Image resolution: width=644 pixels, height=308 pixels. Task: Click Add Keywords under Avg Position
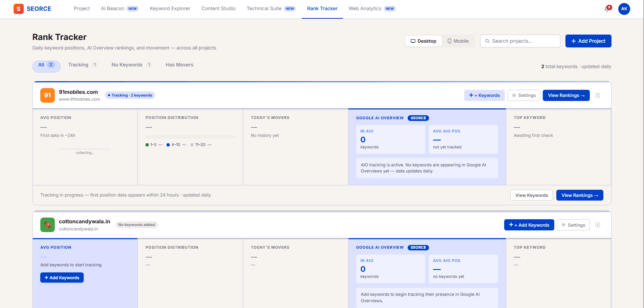[62, 278]
